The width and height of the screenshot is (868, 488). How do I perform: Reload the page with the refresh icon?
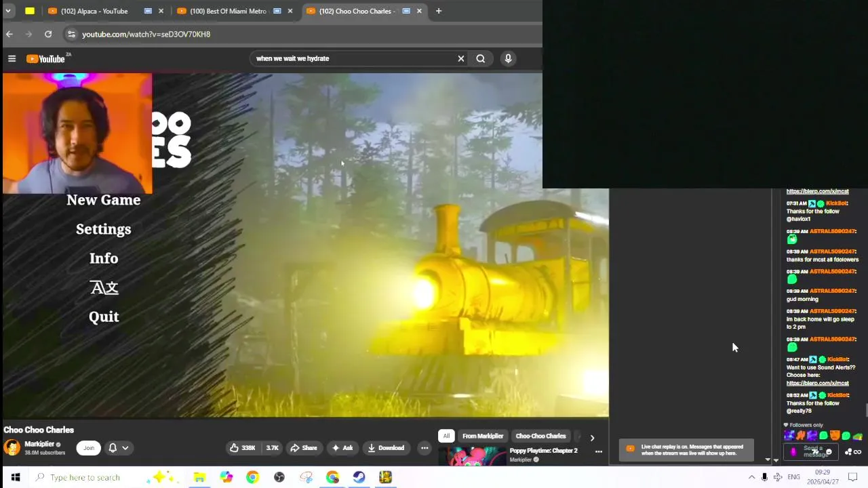(48, 34)
